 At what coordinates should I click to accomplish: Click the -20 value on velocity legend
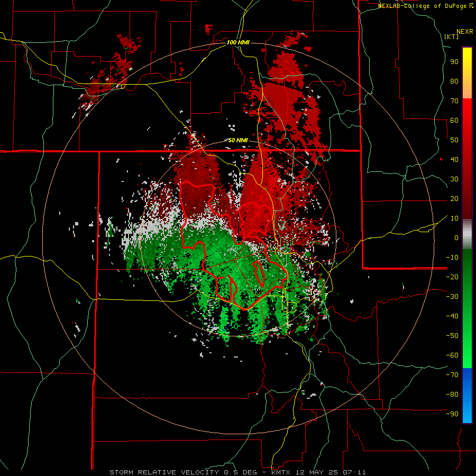click(x=452, y=277)
